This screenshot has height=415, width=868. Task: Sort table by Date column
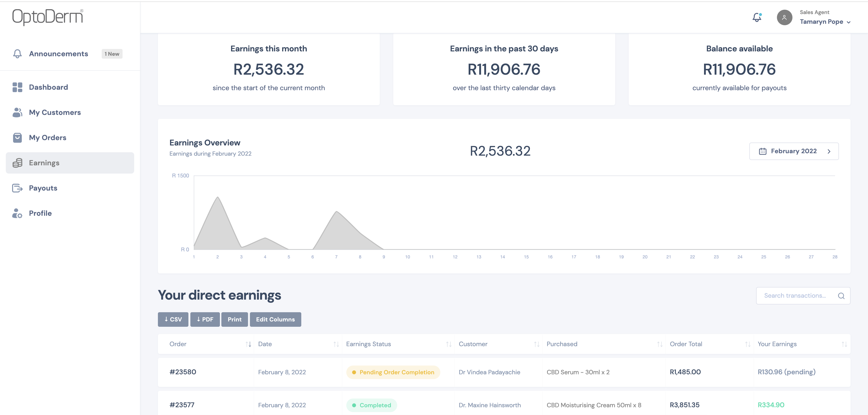(x=298, y=344)
